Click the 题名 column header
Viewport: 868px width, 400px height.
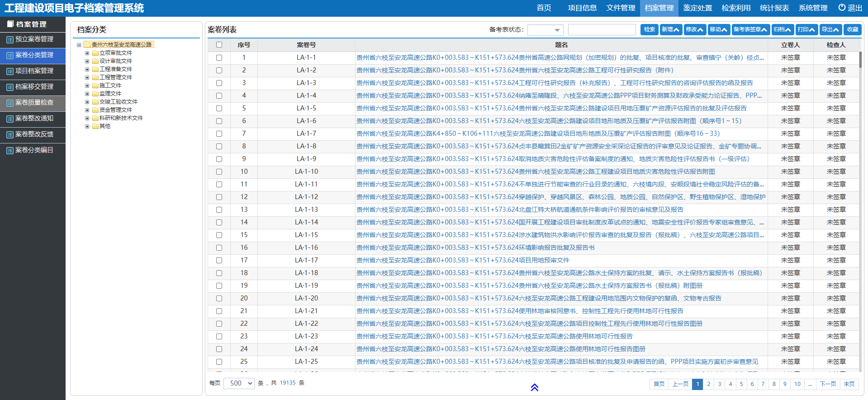coord(561,45)
